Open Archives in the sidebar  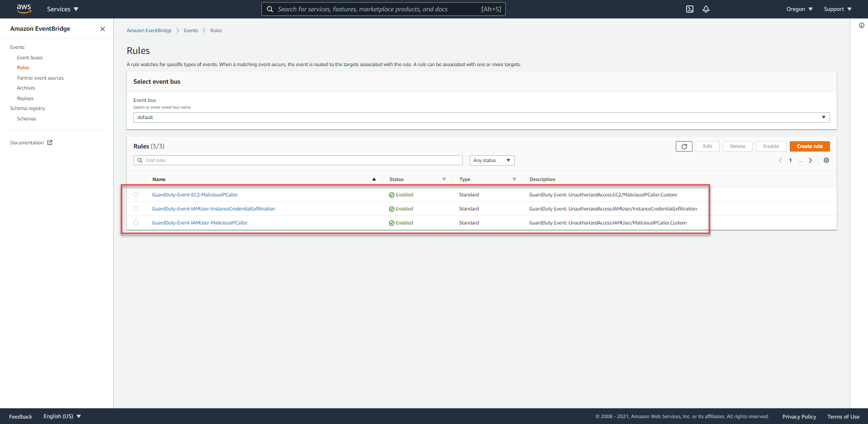pyautogui.click(x=26, y=88)
